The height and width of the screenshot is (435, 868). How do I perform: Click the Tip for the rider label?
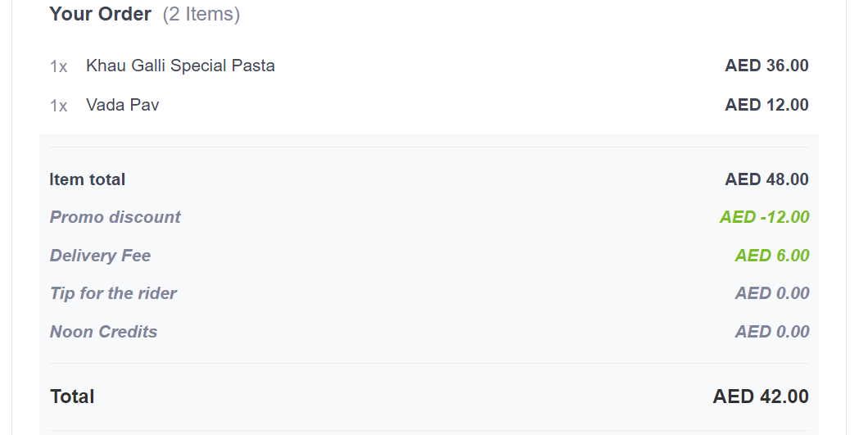[114, 293]
